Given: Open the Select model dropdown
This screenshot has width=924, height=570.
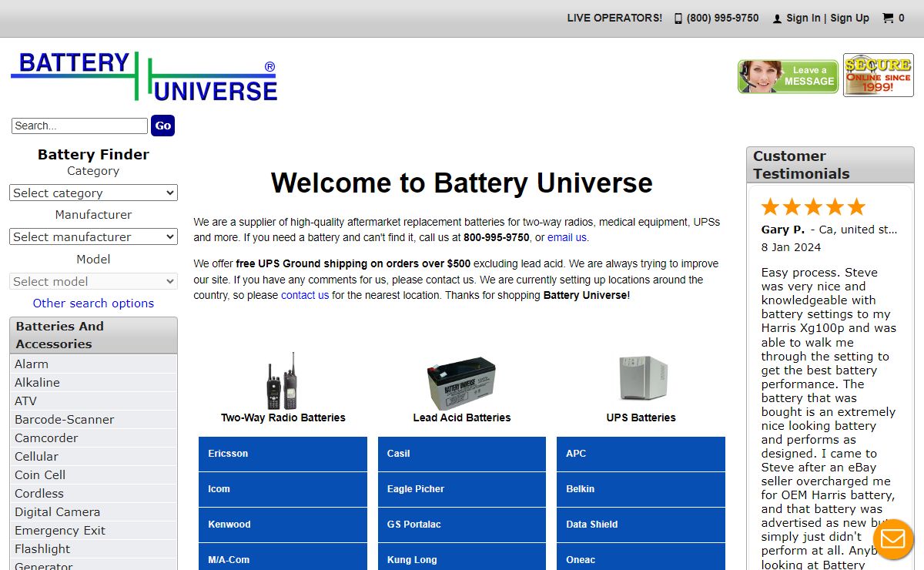Looking at the screenshot, I should (x=93, y=281).
